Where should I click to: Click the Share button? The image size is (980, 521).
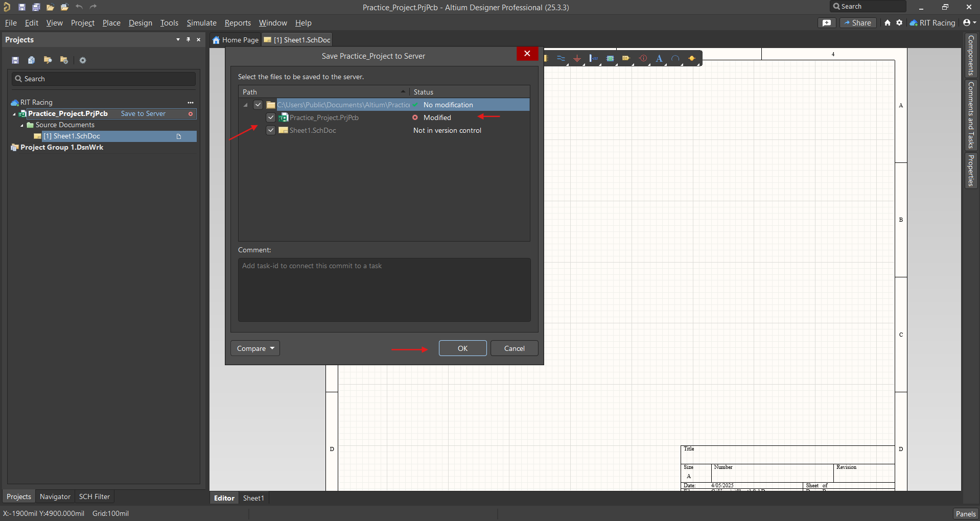[858, 23]
